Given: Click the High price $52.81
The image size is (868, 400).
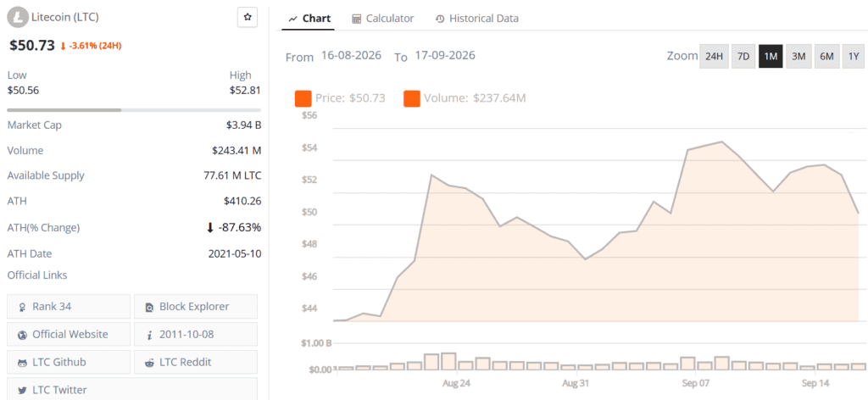Looking at the screenshot, I should (245, 90).
